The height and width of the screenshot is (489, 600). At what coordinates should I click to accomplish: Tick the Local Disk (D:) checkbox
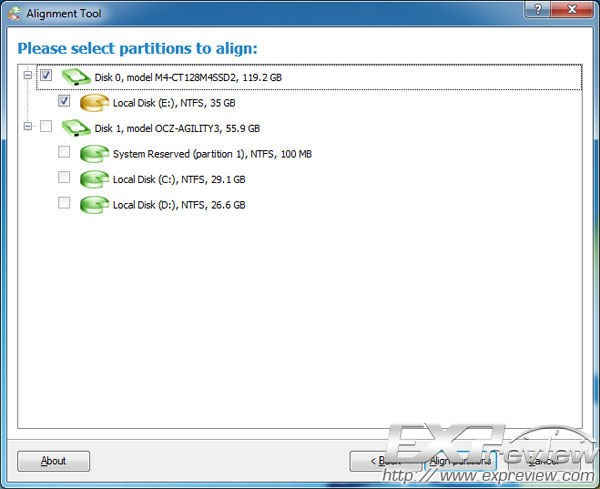click(x=64, y=203)
